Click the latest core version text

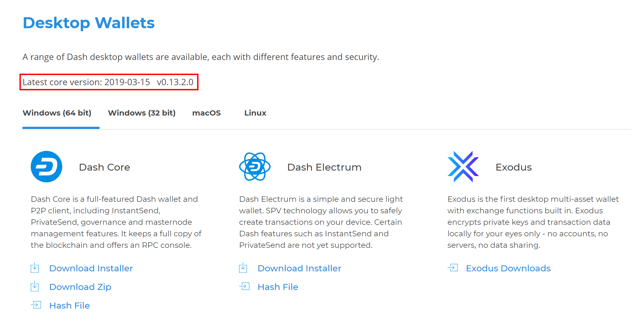pyautogui.click(x=108, y=82)
